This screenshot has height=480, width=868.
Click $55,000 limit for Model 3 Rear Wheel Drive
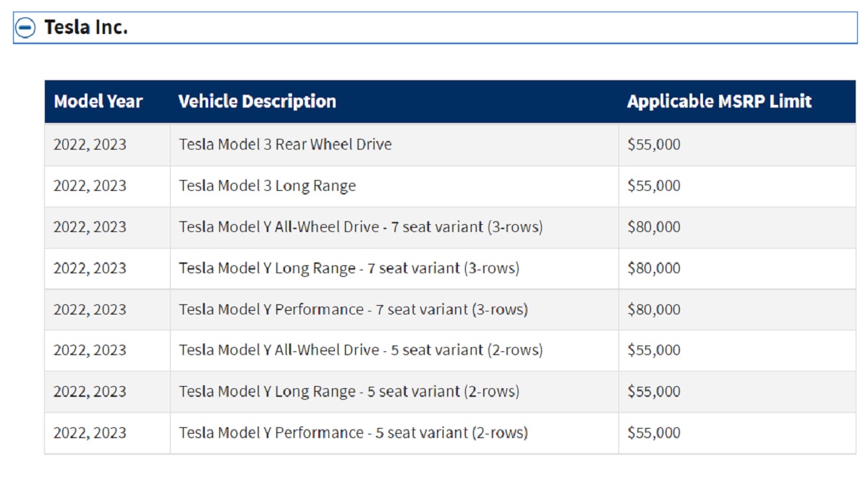point(654,145)
